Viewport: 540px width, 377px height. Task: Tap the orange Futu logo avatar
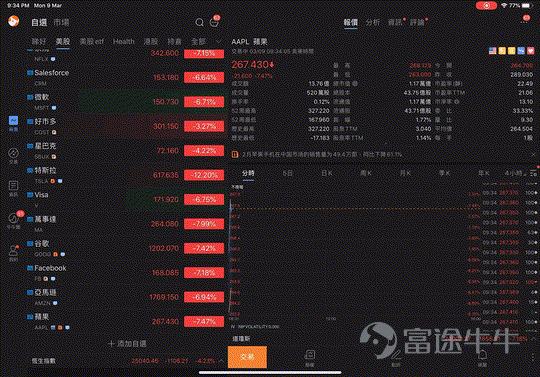click(13, 21)
